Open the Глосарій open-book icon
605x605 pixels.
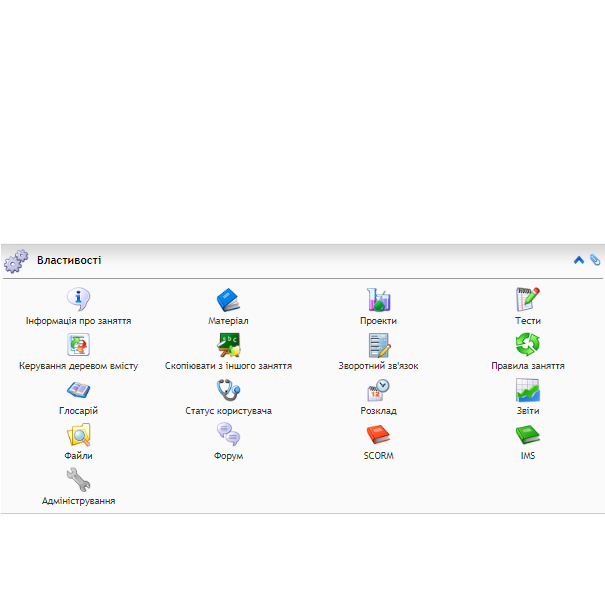click(78, 389)
